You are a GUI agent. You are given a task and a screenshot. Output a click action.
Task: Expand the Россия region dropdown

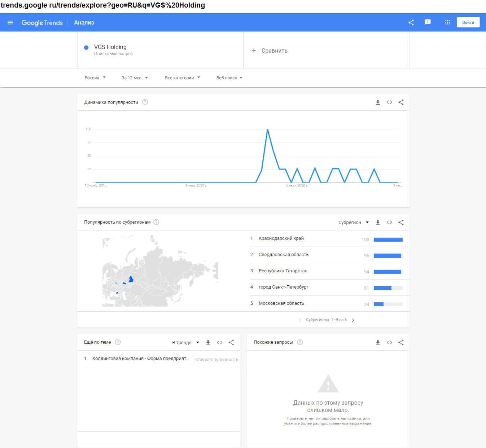pos(95,78)
